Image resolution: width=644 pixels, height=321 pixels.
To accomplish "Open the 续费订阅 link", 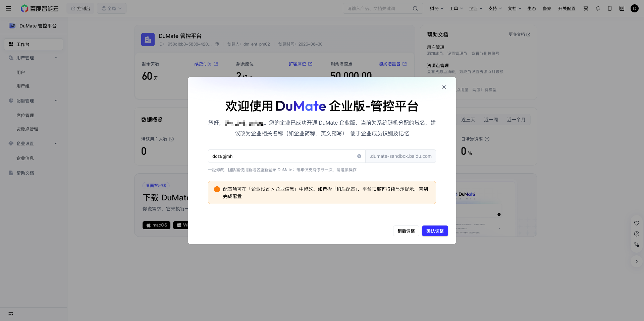I will tap(206, 64).
